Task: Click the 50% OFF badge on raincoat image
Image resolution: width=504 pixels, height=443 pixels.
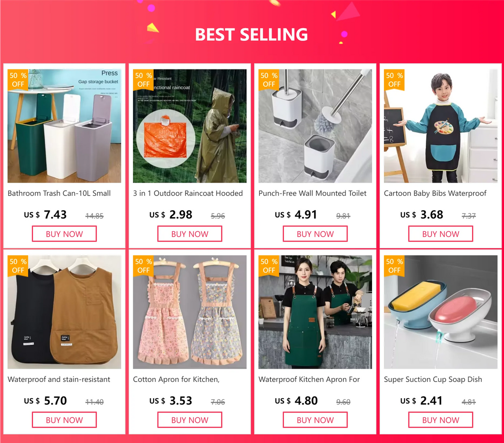Action: click(143, 80)
